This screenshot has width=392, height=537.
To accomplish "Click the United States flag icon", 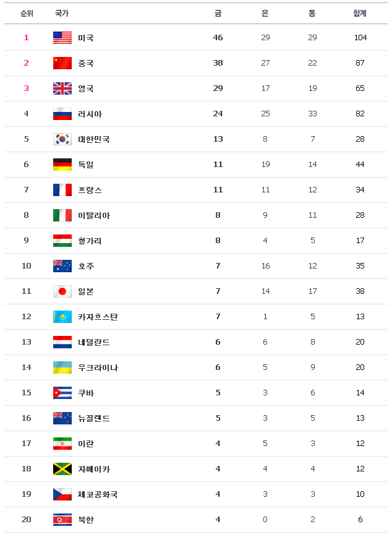I will pyautogui.click(x=62, y=38).
